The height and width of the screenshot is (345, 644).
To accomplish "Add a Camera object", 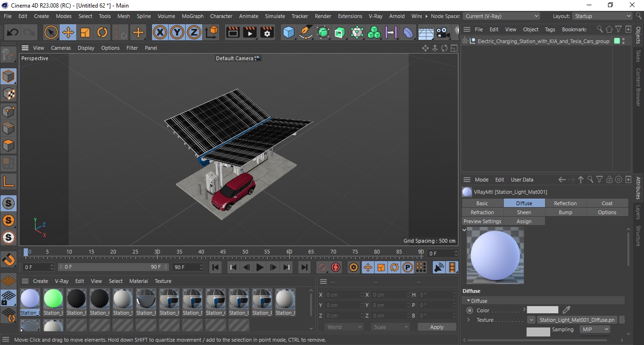I will click(443, 32).
